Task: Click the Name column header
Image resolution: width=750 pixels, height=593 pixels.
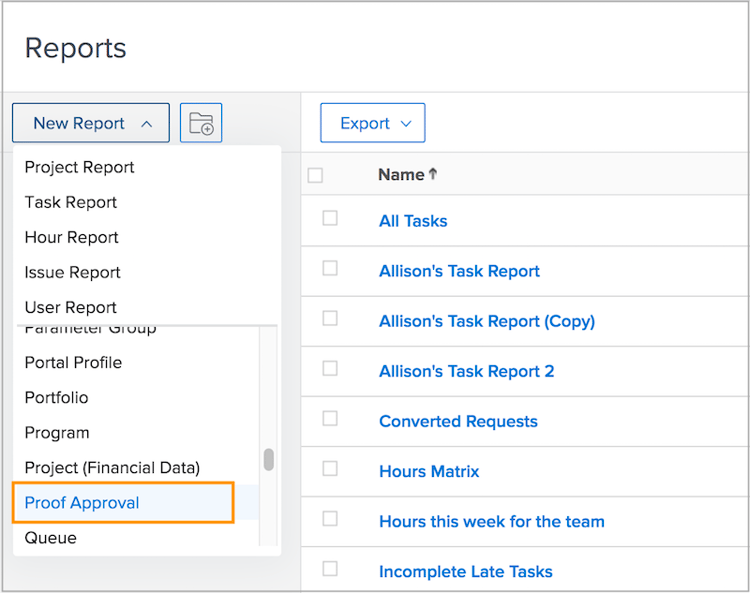Action: coord(401,174)
